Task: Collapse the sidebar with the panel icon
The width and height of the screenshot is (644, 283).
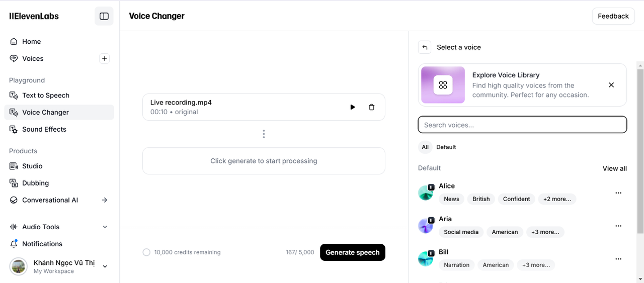Action: 104,16
